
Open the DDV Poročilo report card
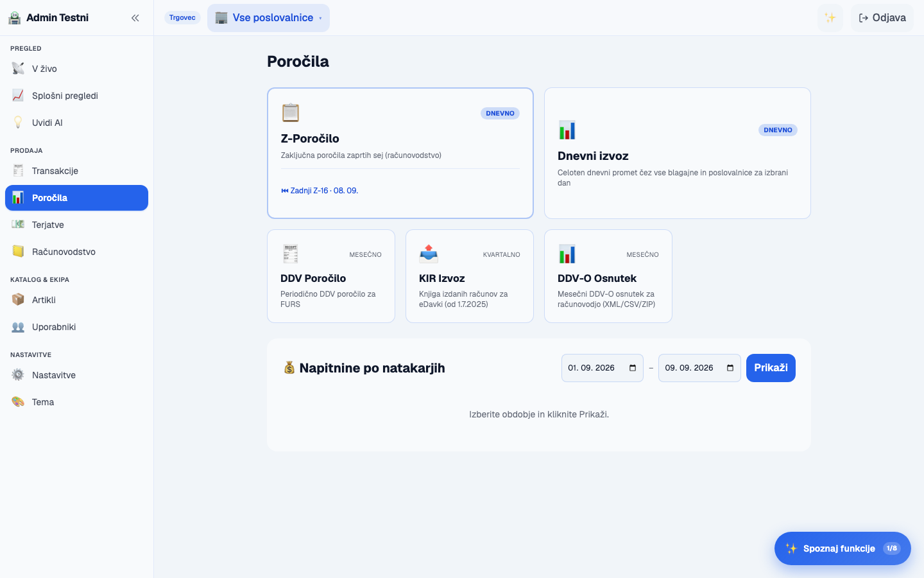tap(331, 276)
